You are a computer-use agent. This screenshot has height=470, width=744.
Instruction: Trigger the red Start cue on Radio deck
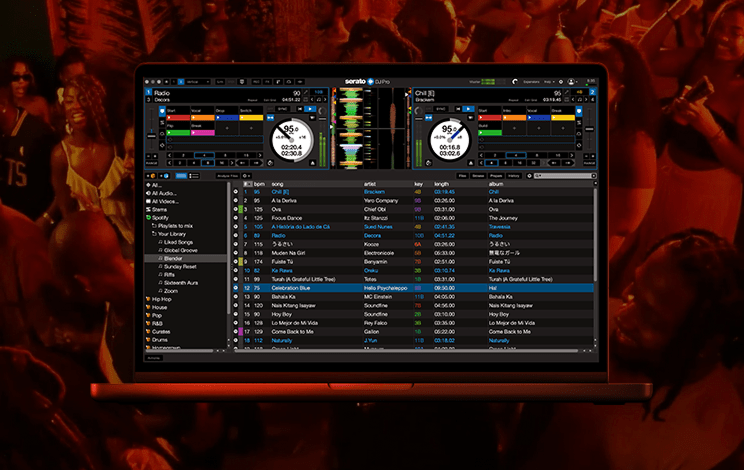pos(178,118)
